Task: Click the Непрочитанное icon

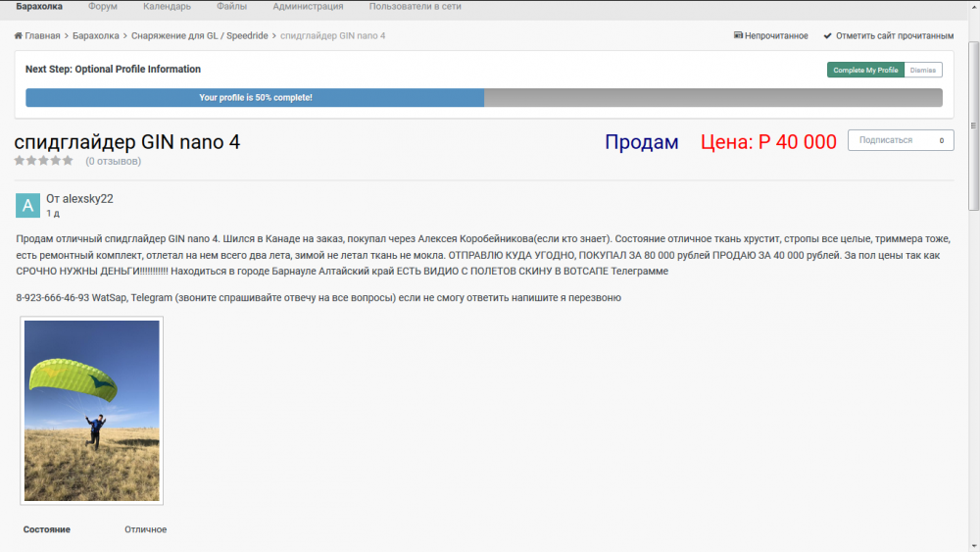Action: click(738, 35)
